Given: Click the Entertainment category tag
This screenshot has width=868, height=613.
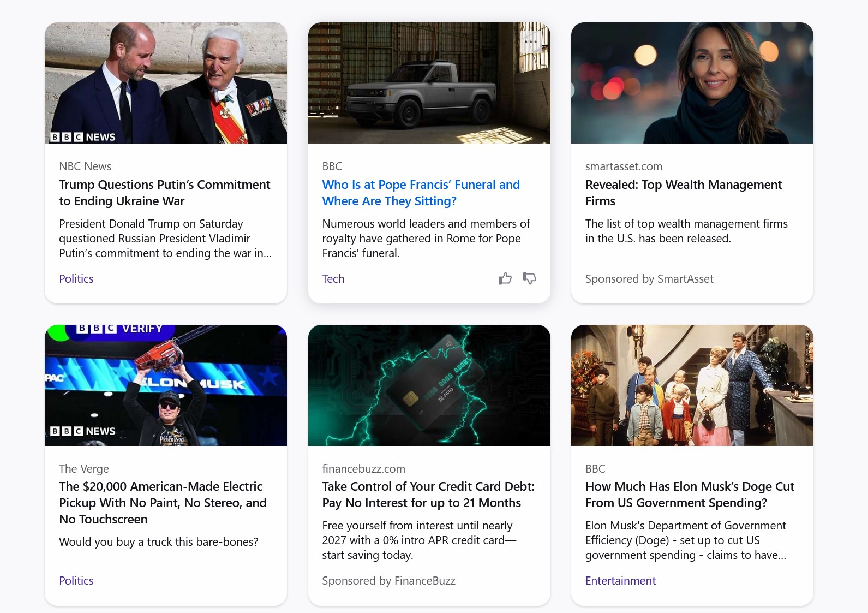Looking at the screenshot, I should click(x=620, y=581).
